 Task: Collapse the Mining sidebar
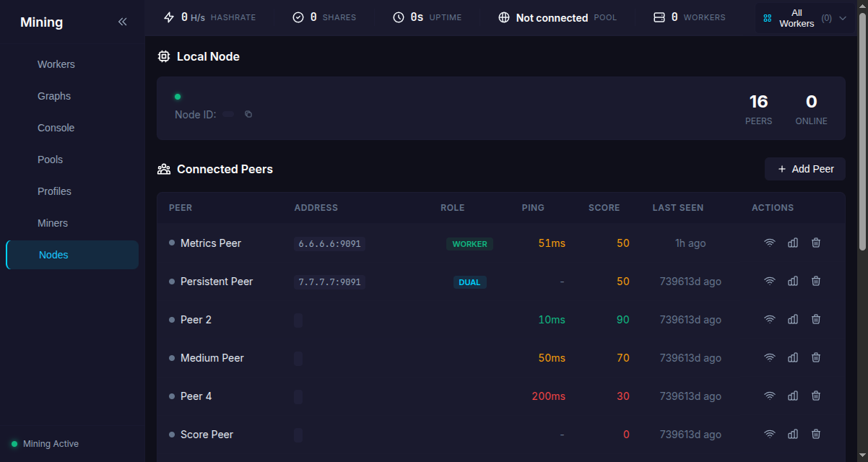[x=123, y=22]
